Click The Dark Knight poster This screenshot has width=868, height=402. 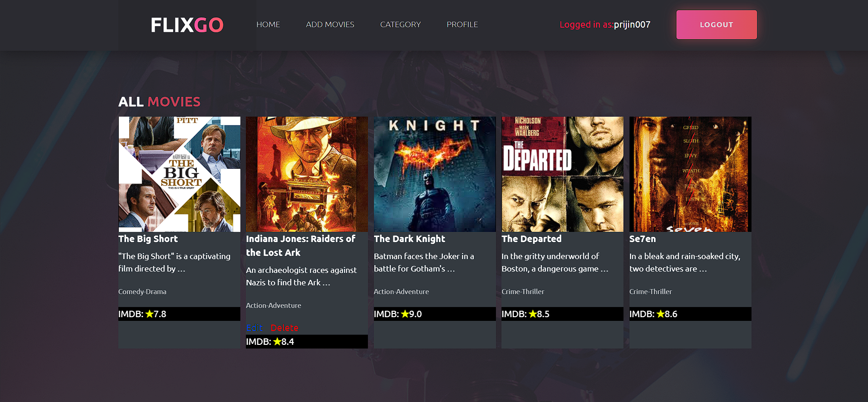(434, 174)
